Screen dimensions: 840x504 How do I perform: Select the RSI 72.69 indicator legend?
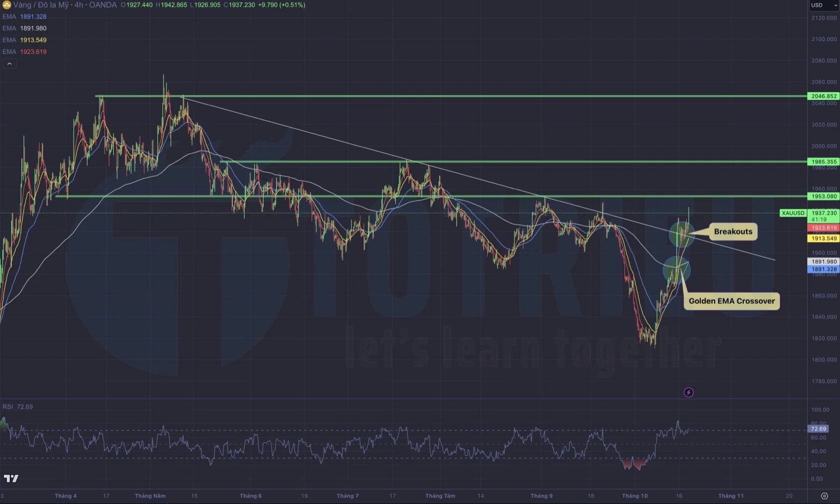(x=17, y=407)
